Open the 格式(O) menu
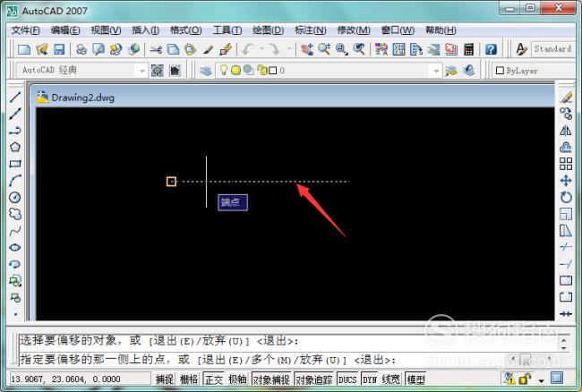Image resolution: width=582 pixels, height=392 pixels. [x=185, y=30]
